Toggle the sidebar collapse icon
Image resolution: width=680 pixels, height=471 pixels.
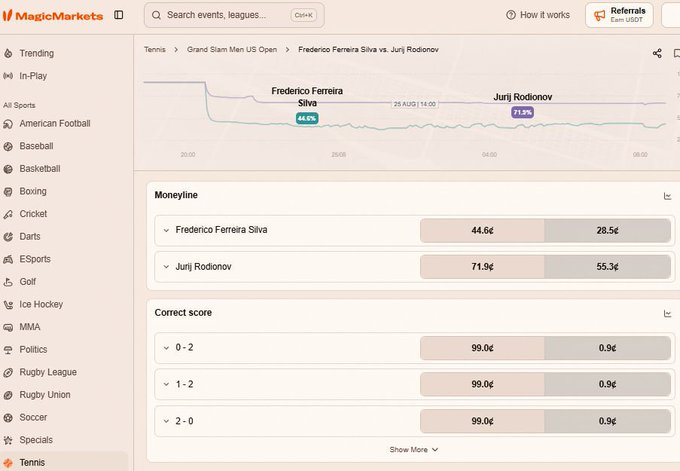point(119,15)
